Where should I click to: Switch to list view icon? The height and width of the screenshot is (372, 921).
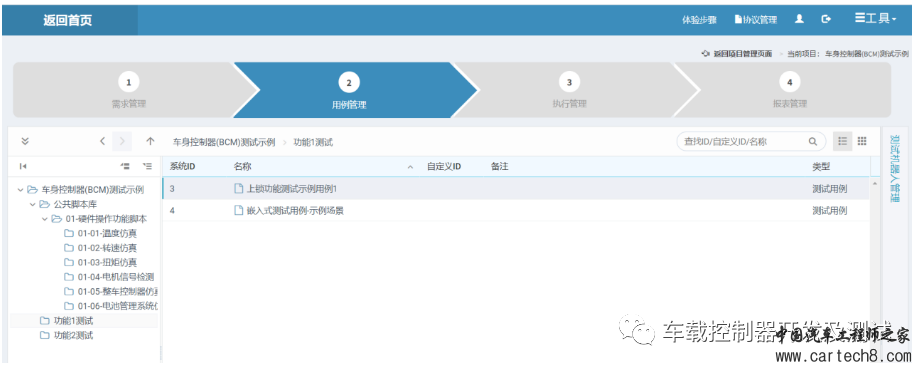843,141
